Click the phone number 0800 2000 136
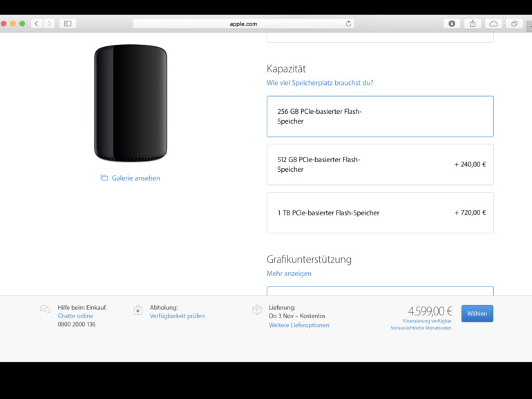The height and width of the screenshot is (399, 532). (76, 324)
